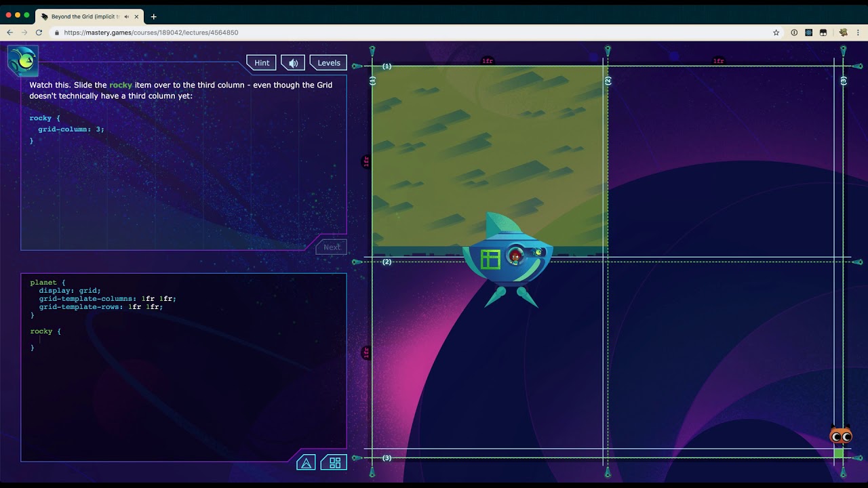
Task: Toggle the grid layout icon below editor
Action: coord(334,463)
